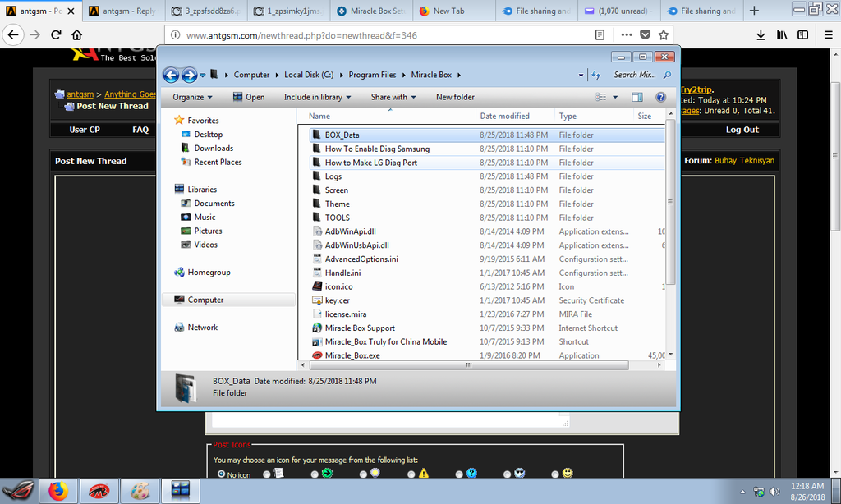This screenshot has height=504, width=841.
Task: Click the 'New folder' button
Action: point(455,97)
